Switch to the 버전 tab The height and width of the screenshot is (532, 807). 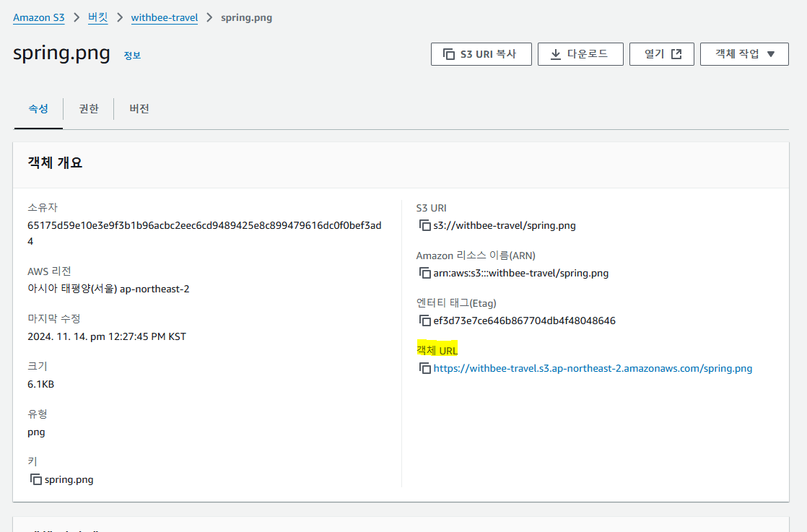pos(139,108)
